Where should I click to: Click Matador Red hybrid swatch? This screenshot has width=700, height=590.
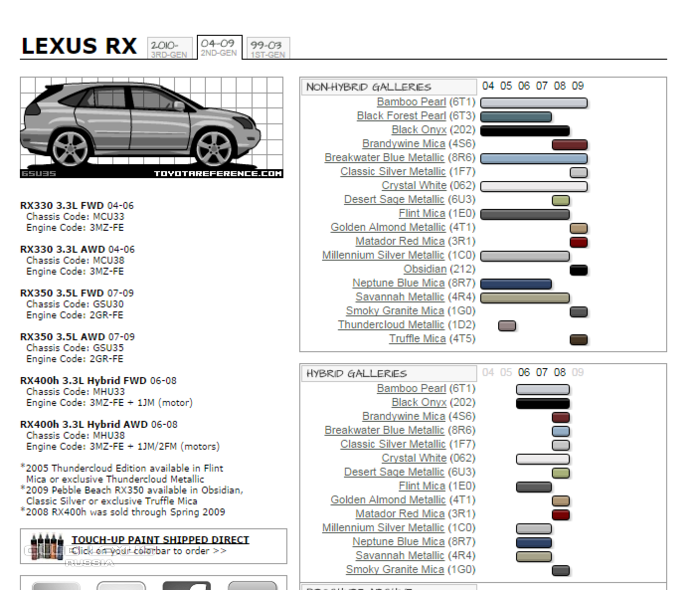tap(561, 515)
